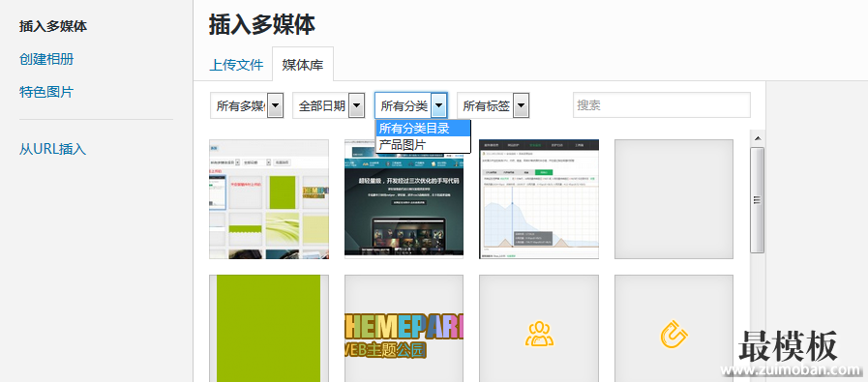Screen dimensions: 868x382
Task: Focus the 搜索 search field
Action: coord(662,105)
